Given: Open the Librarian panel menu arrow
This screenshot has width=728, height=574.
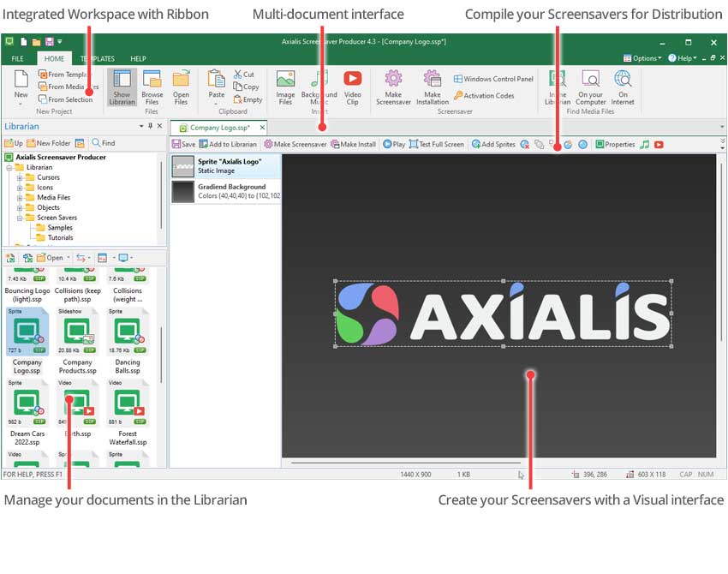Looking at the screenshot, I should coord(141,126).
